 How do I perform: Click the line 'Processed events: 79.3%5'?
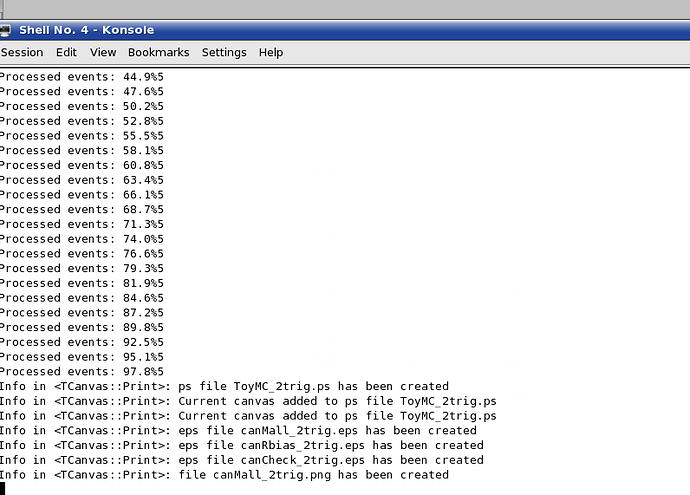click(82, 268)
